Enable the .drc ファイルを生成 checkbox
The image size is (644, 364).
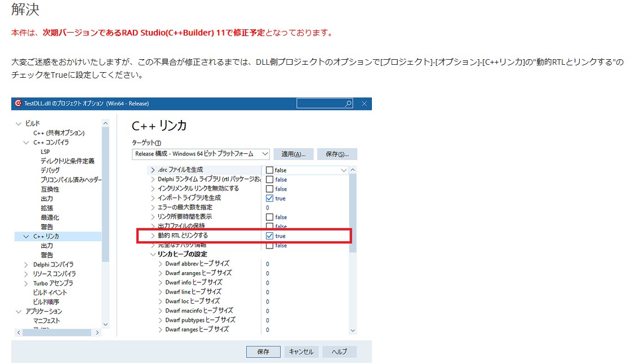[x=269, y=170]
